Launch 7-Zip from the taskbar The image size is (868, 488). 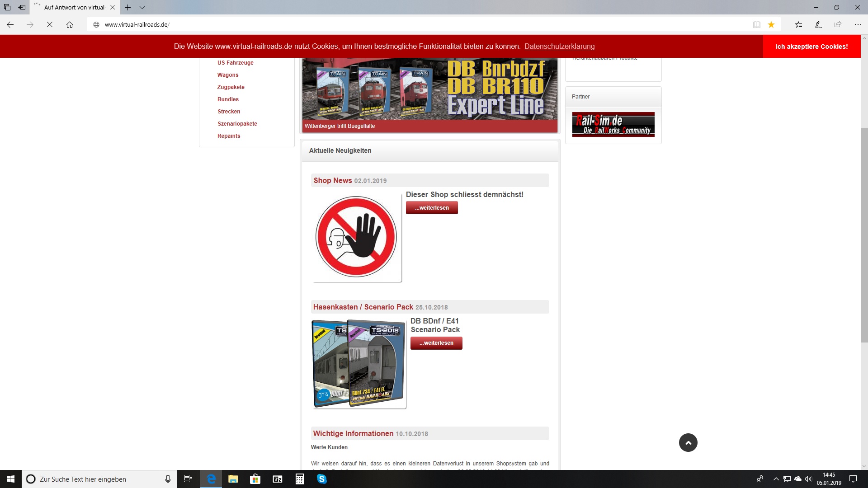point(278,479)
